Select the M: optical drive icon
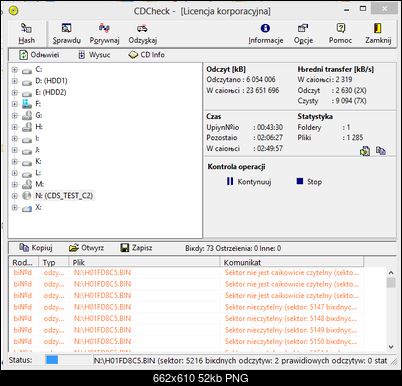The width and height of the screenshot is (402, 386). pos(27,184)
